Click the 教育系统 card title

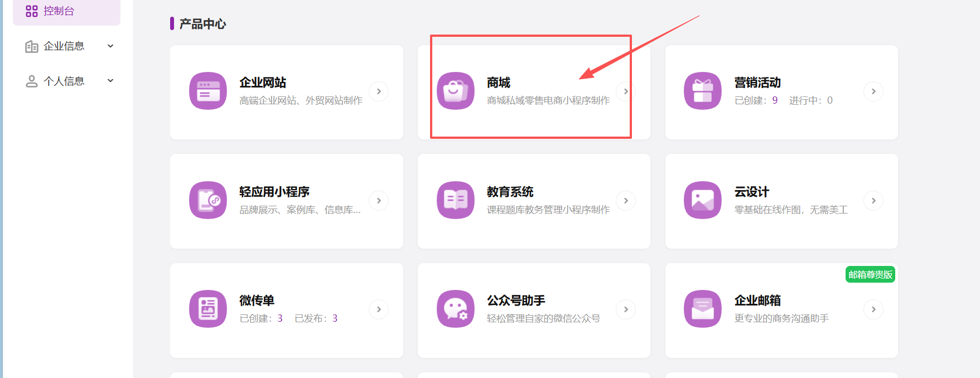click(x=510, y=192)
